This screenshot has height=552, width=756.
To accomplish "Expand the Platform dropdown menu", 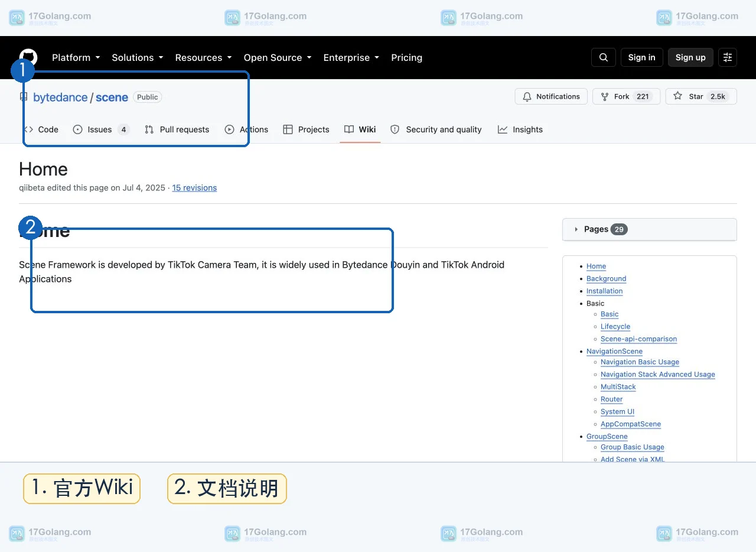I will coord(76,57).
